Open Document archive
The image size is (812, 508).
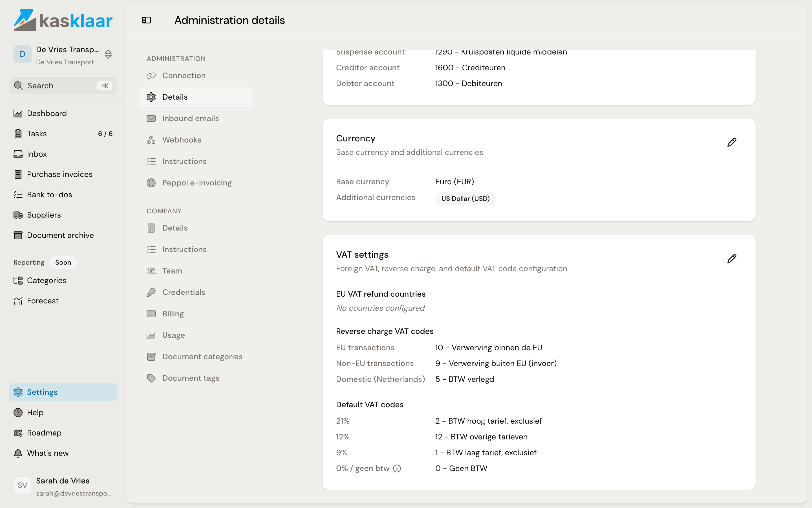click(63, 236)
